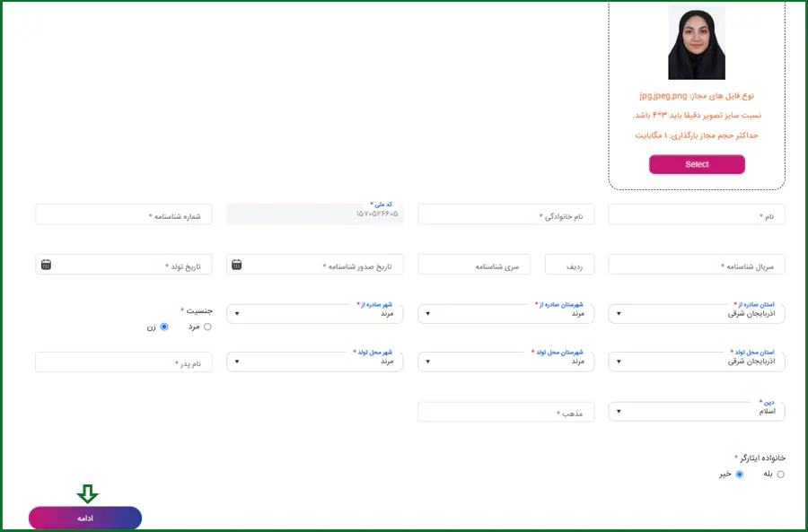Screen dimensions: 808x532
Task: Click the uploaded portrait photo thumbnail
Action: click(696, 43)
